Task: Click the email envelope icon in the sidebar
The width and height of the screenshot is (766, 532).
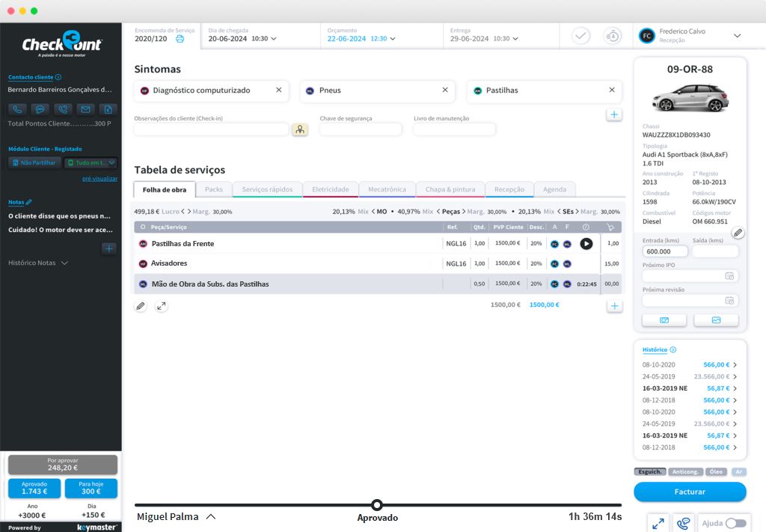Action: tap(85, 109)
